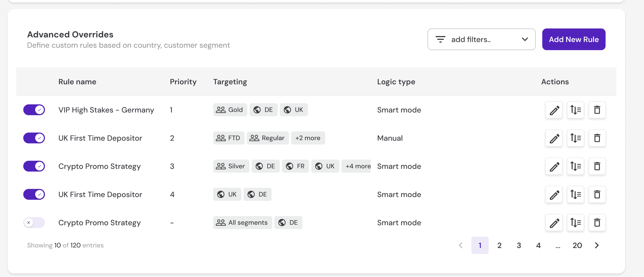Delete the All segments Crypto Promo Strategy rule
Screen dimensions: 644x277
click(x=597, y=223)
